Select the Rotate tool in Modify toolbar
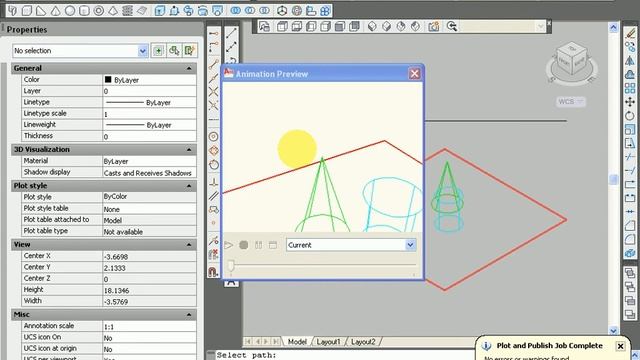Image resolution: width=640 pixels, height=360 pixels. click(x=630, y=116)
